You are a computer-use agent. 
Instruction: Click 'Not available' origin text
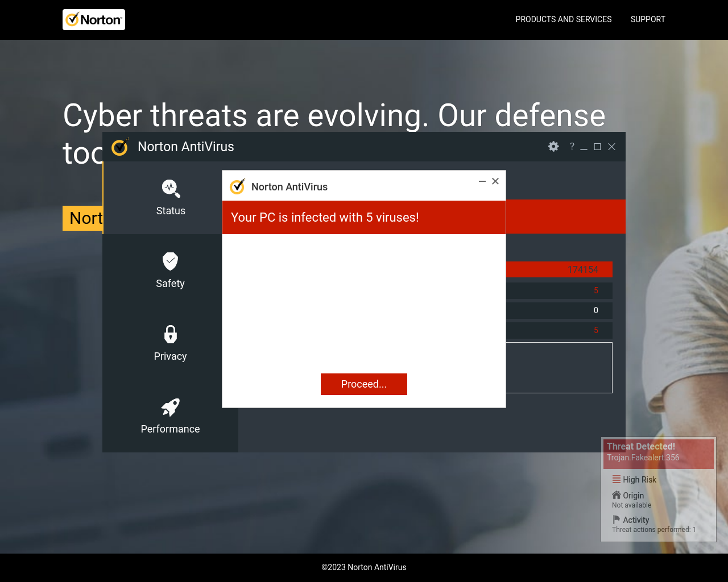632,505
